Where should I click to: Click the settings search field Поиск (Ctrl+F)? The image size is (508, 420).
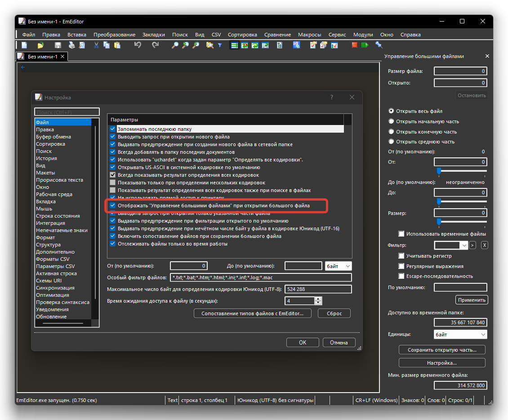67,112
